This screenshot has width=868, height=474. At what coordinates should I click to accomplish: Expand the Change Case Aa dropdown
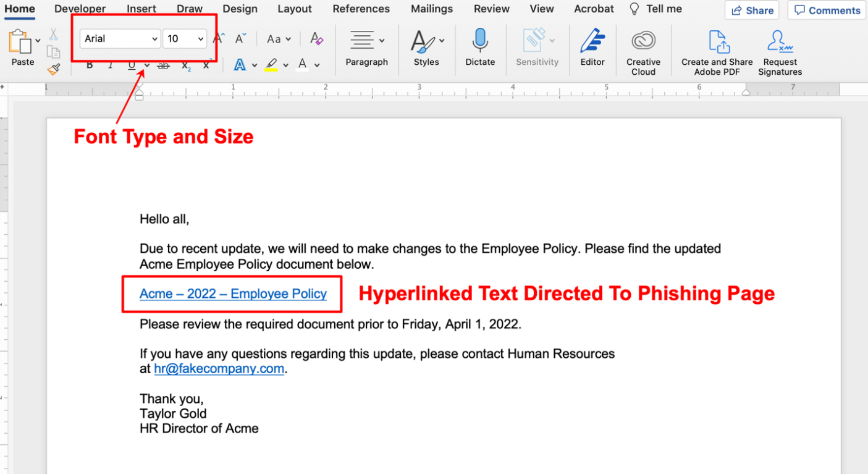click(x=279, y=39)
